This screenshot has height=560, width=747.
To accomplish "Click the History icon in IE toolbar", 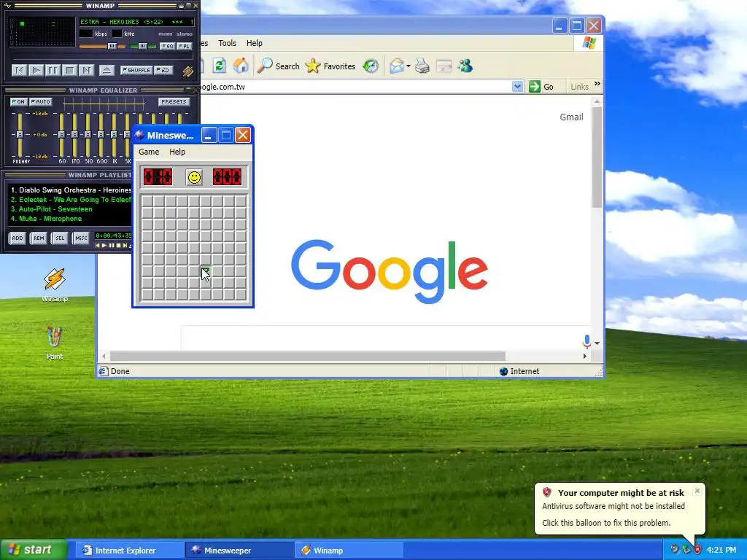I will coord(371,66).
